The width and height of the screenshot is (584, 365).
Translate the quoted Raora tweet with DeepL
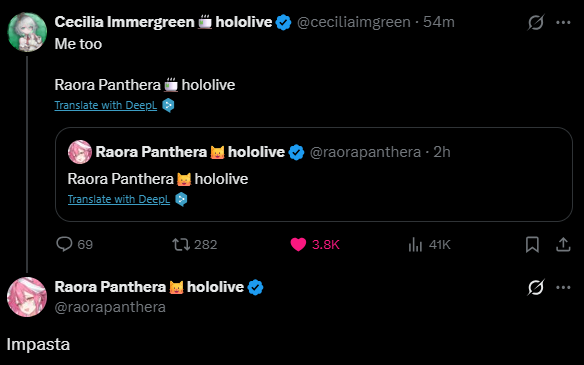point(119,199)
